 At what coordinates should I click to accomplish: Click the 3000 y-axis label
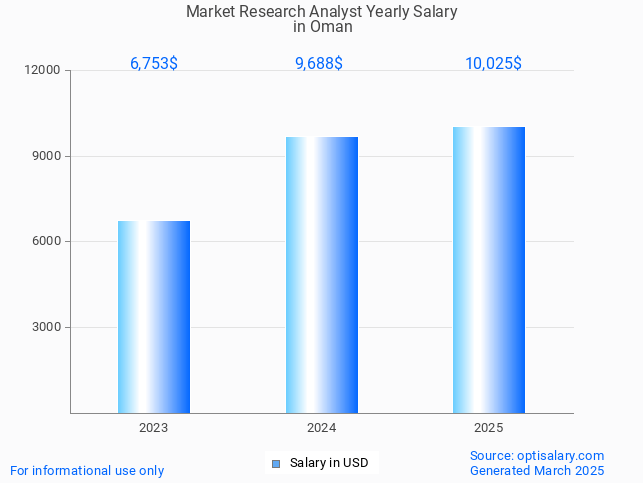click(46, 327)
